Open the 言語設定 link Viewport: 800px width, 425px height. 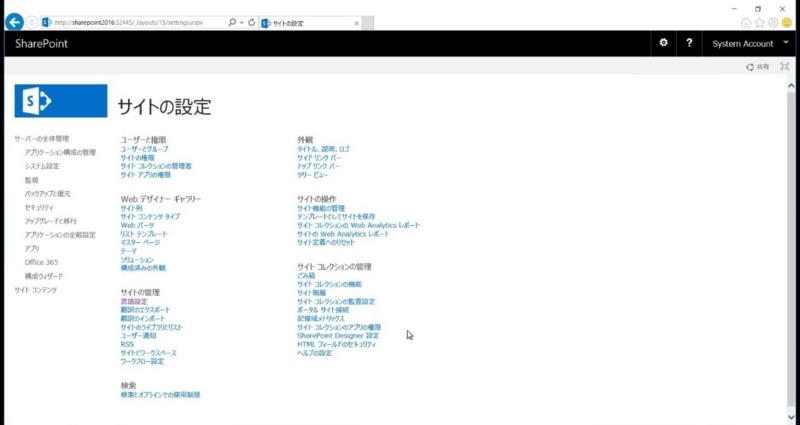(134, 302)
